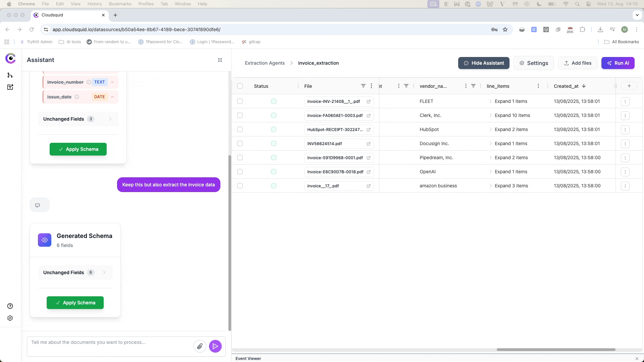
Task: Click the filter icon in the File column
Action: tap(363, 86)
